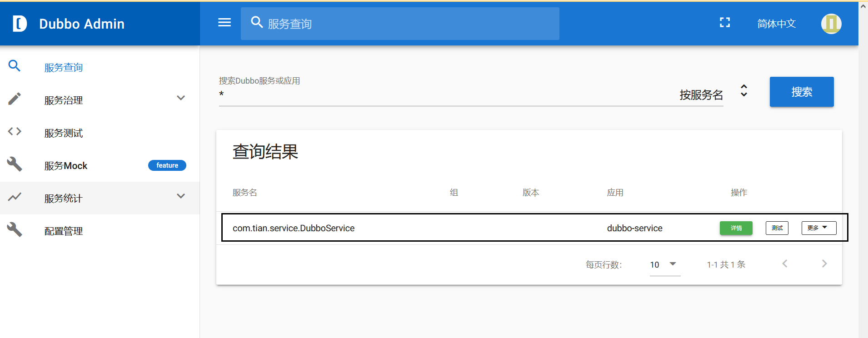Image resolution: width=868 pixels, height=338 pixels.
Task: Go to previous results page arrow
Action: point(785,263)
